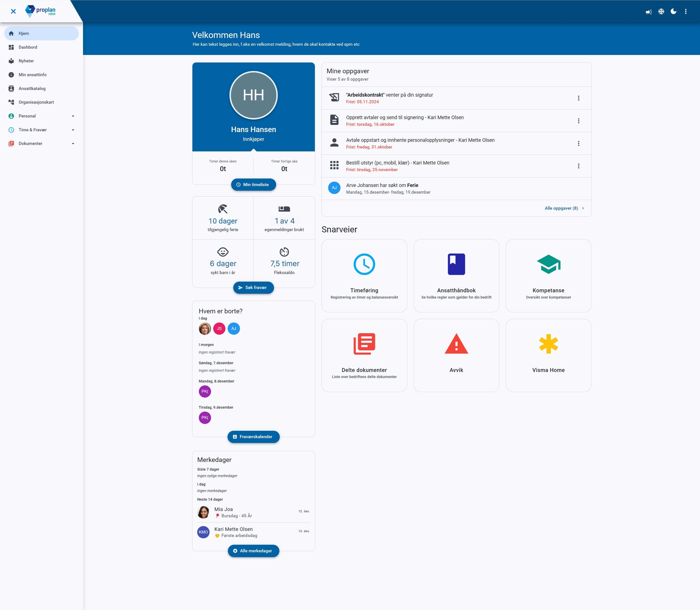
Task: Open Organisasjonskart in sidebar
Action: click(x=36, y=102)
